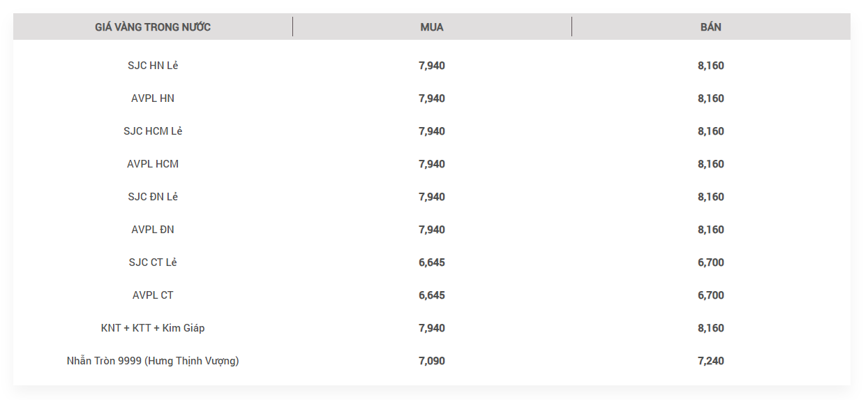Select the 6,700 sell price for AVPL CT

click(x=711, y=295)
